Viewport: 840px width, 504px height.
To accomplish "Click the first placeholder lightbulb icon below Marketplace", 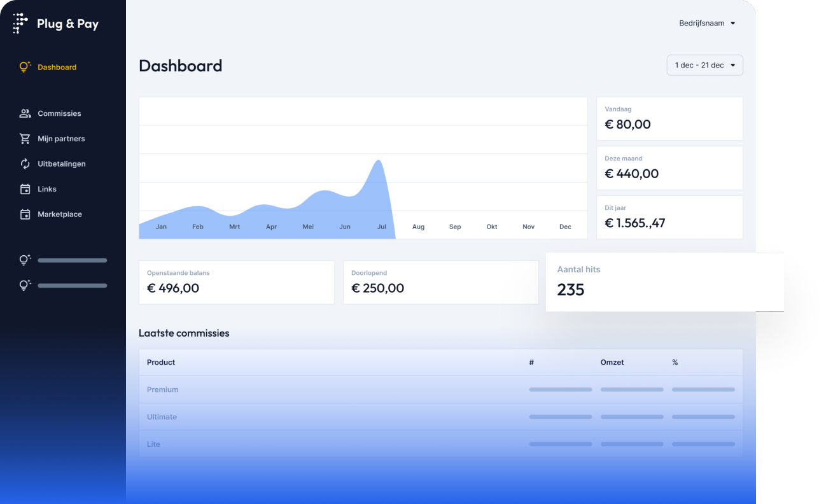I will click(25, 260).
